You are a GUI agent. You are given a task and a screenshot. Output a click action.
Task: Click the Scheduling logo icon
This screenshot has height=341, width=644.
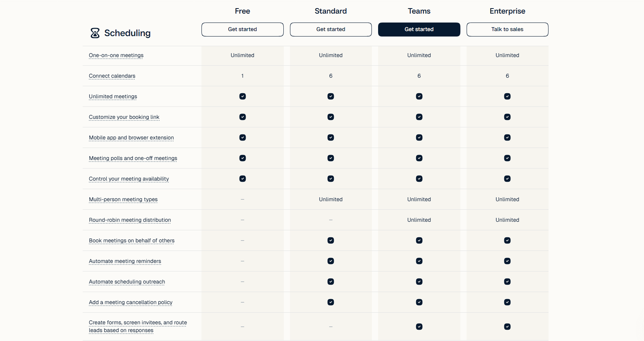click(95, 33)
